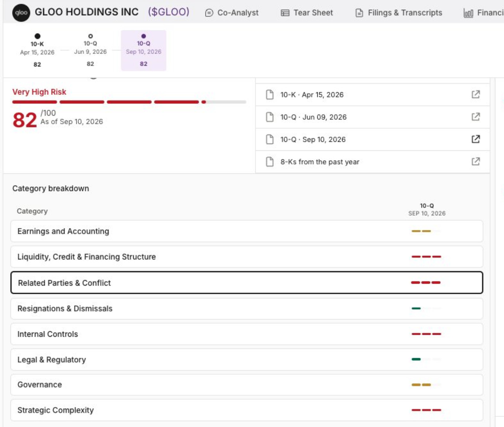Screen dimensions: 504x427
Task: Click the $GLOO ticker symbol
Action: pyautogui.click(x=168, y=12)
